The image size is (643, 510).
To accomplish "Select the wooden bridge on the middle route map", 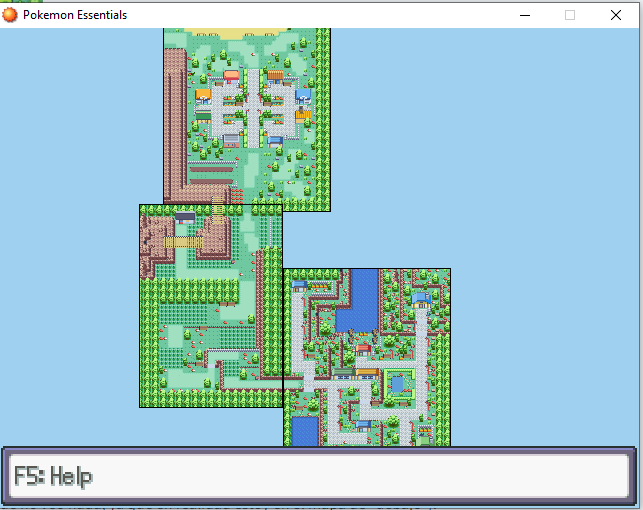I will 183,242.
